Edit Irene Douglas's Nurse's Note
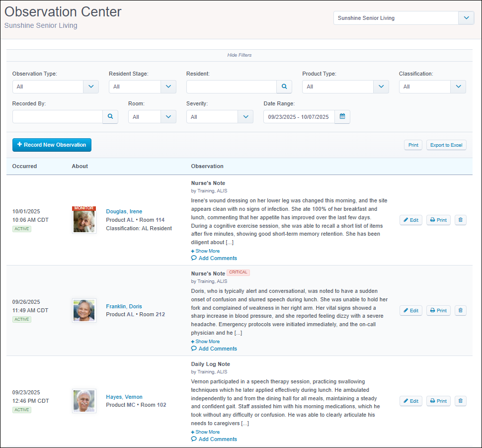The image size is (482, 448). coord(410,220)
